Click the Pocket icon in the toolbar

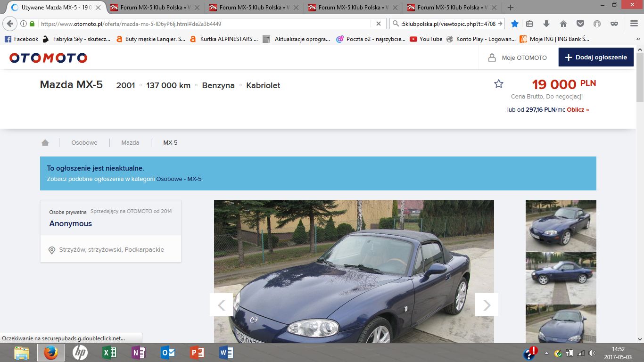point(580,24)
